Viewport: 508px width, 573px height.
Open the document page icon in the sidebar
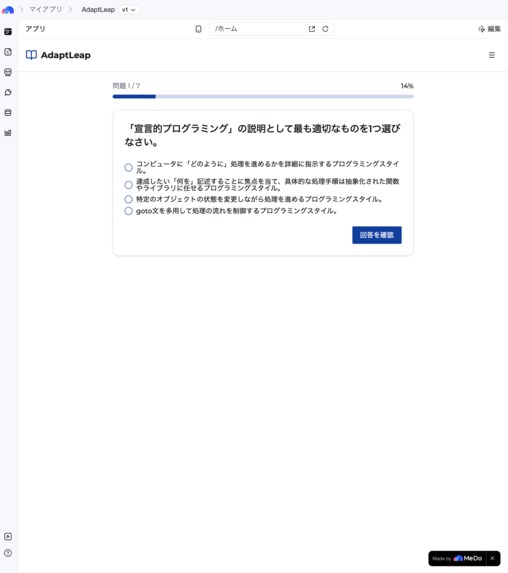point(8,52)
